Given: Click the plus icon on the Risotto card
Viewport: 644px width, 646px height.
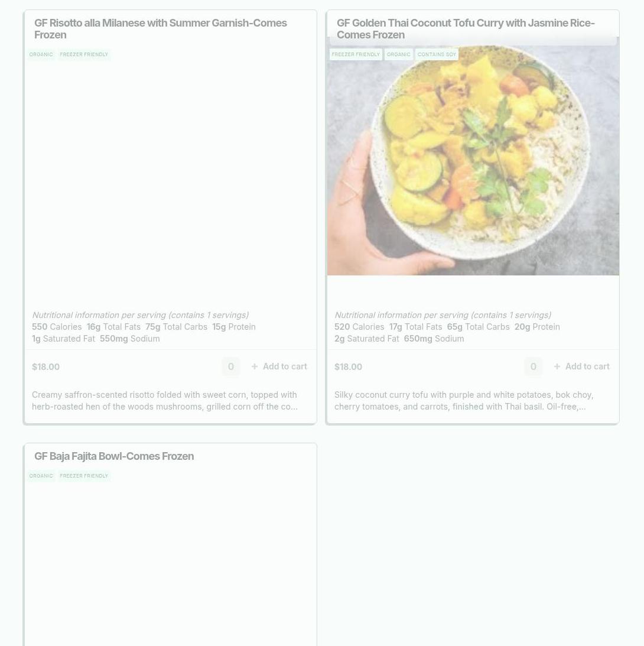Looking at the screenshot, I should coord(255,366).
